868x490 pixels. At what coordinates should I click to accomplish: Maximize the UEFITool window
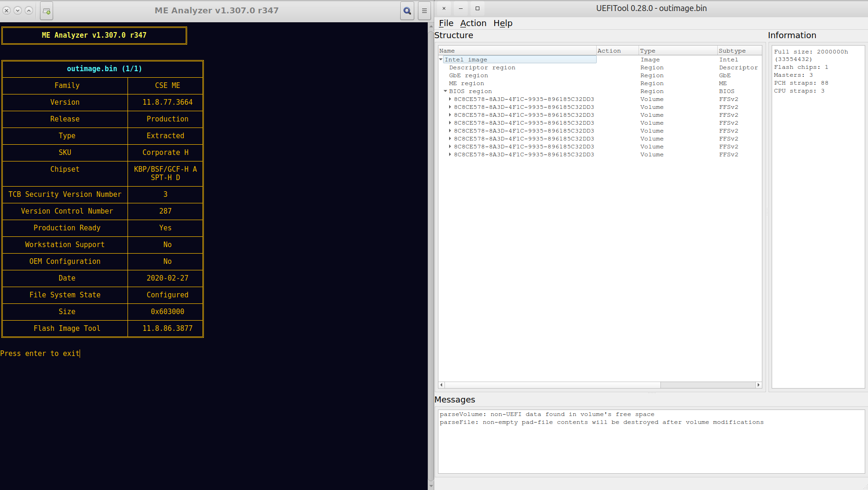pyautogui.click(x=477, y=8)
